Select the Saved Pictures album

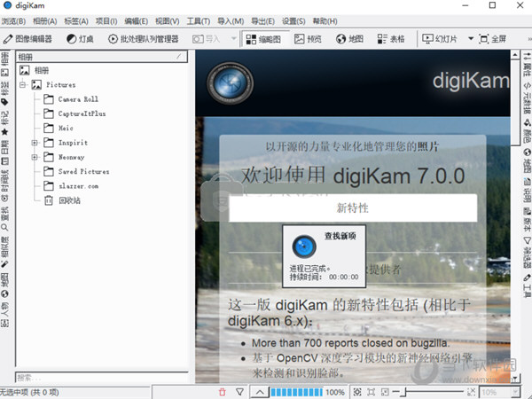coord(83,171)
